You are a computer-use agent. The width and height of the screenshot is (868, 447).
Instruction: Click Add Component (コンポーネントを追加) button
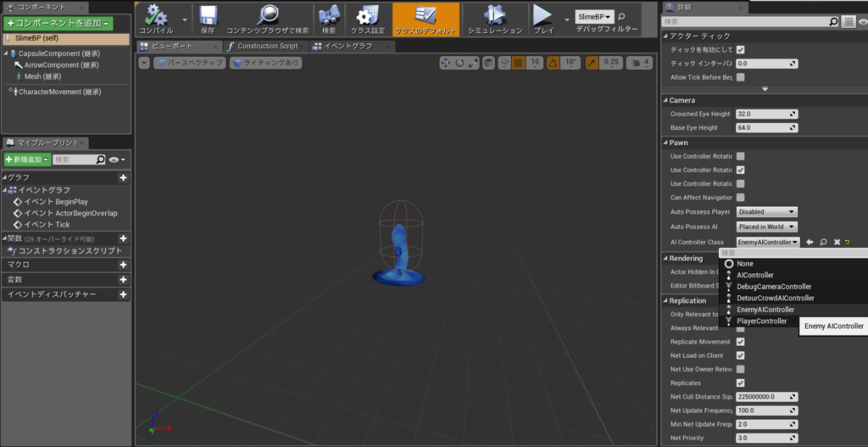[x=58, y=23]
